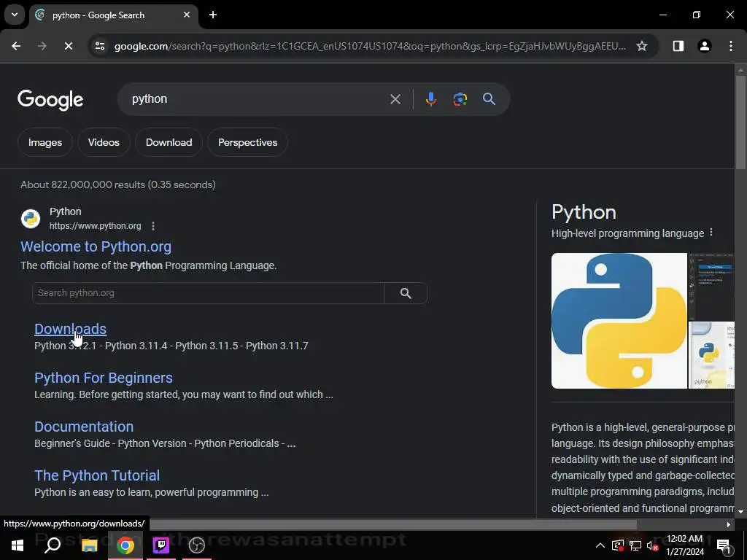Open Chrome side panel icon

pyautogui.click(x=678, y=46)
